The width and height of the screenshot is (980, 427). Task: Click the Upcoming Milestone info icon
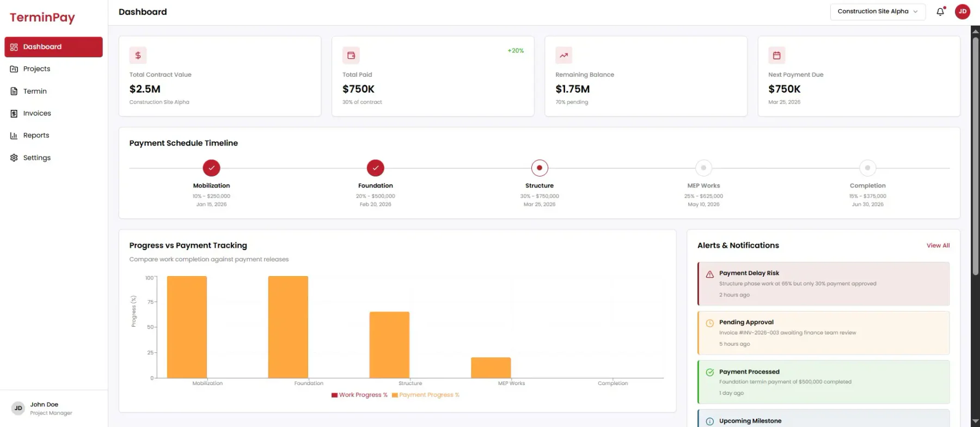pyautogui.click(x=710, y=422)
